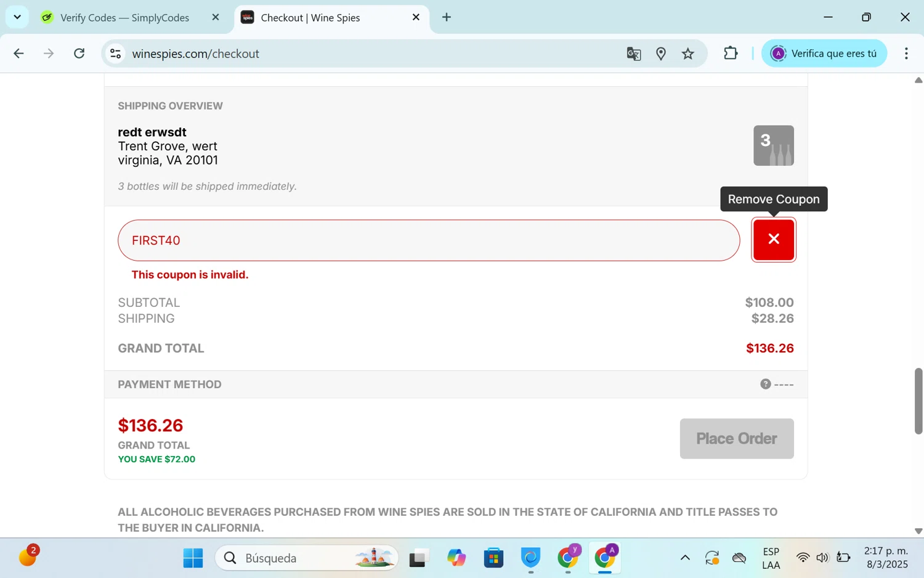
Task: Go forward with the browser arrow
Action: (49, 54)
